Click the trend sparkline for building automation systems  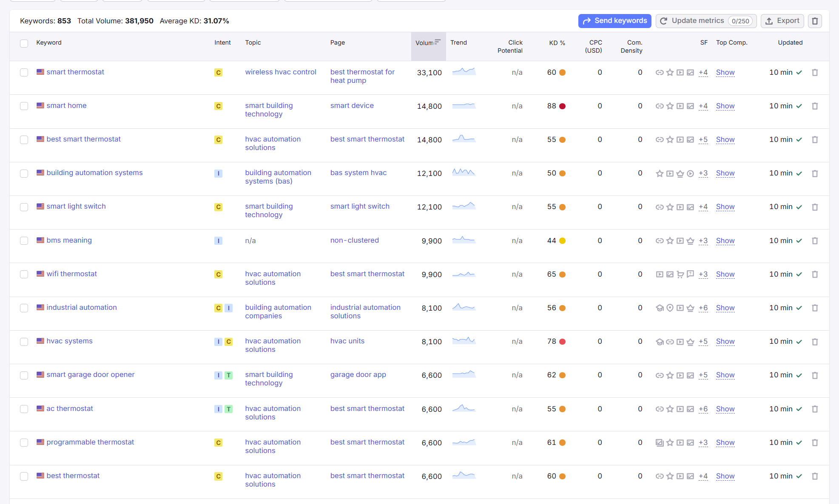464,173
